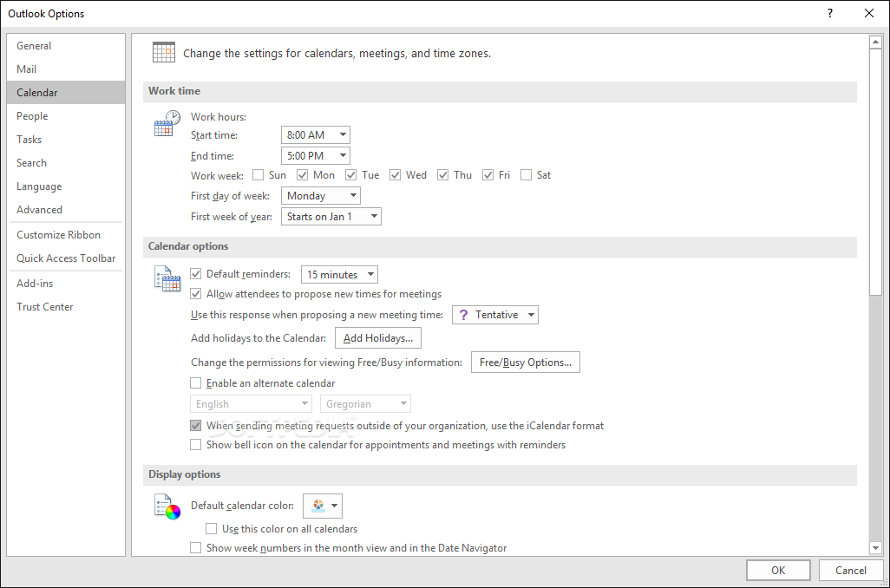Screen dimensions: 890x588
Task: Open the Start time 8:00 AM dropdown
Action: (x=316, y=135)
